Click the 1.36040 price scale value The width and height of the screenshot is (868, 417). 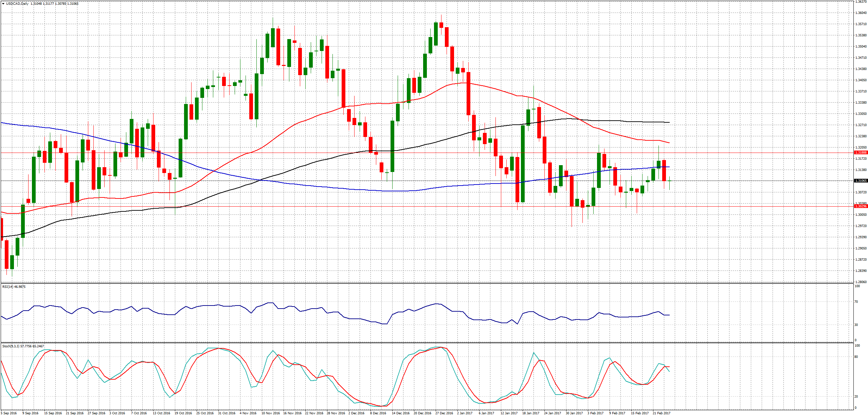pos(861,13)
